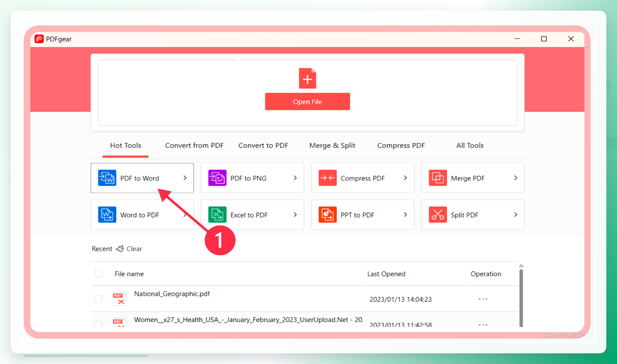This screenshot has width=617, height=364.
Task: Select the Compress PDF tab
Action: 401,145
